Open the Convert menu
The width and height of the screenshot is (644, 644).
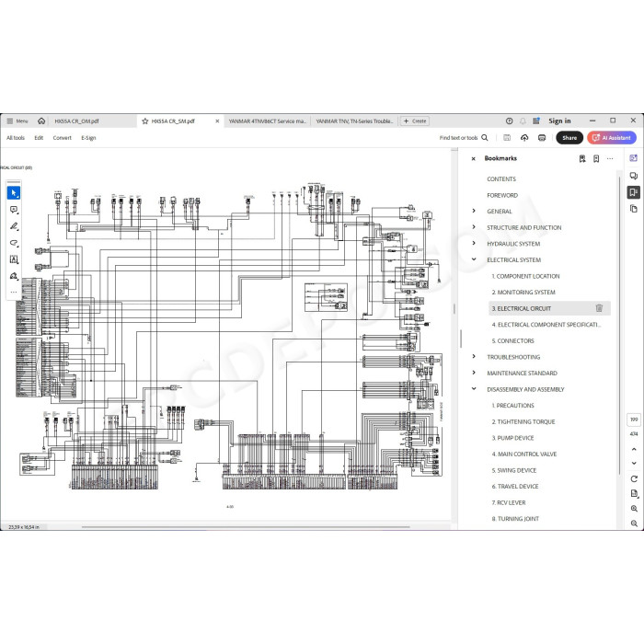(62, 138)
